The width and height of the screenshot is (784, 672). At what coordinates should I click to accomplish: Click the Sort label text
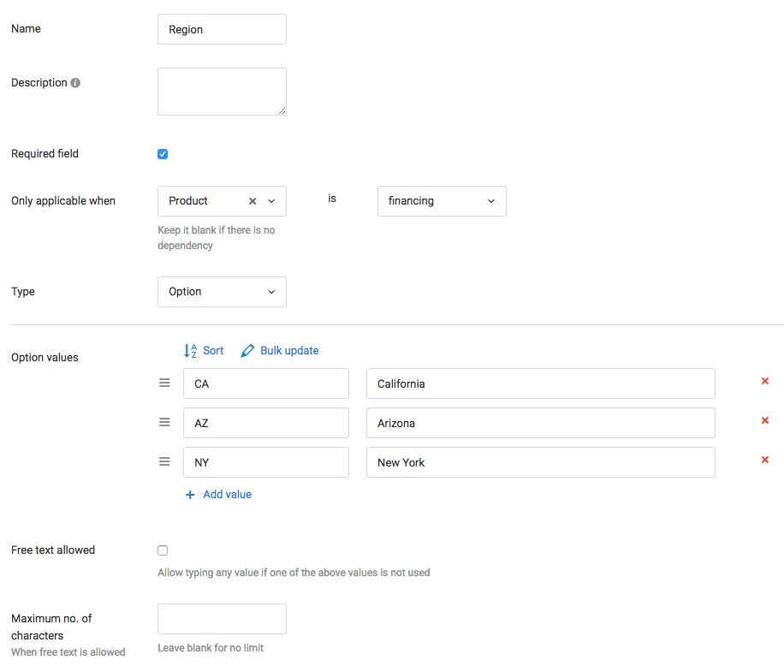coord(213,350)
